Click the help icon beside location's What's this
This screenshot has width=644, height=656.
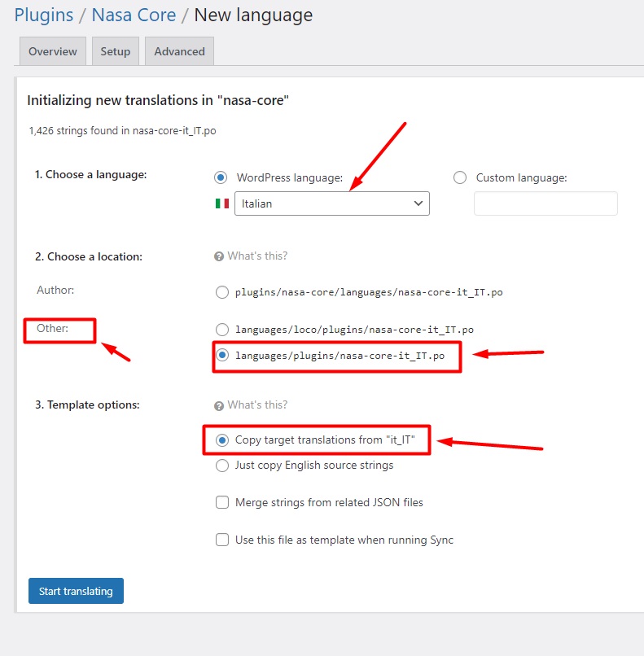(x=218, y=256)
